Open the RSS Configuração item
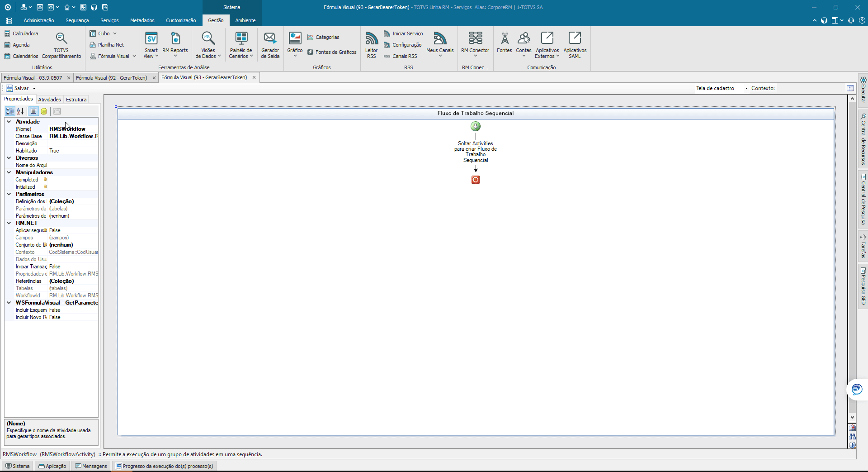Image resolution: width=868 pixels, height=472 pixels. pos(402,45)
